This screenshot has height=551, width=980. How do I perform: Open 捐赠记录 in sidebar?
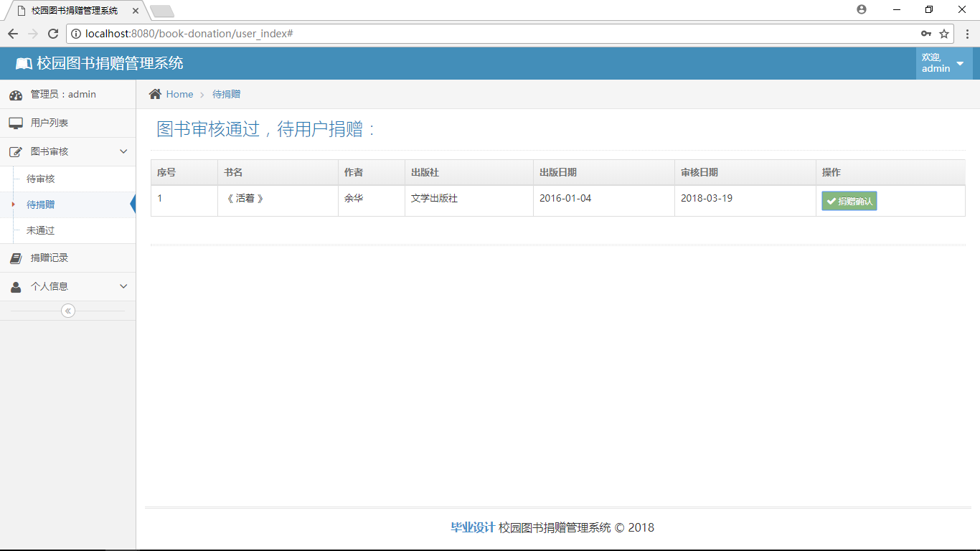point(67,258)
